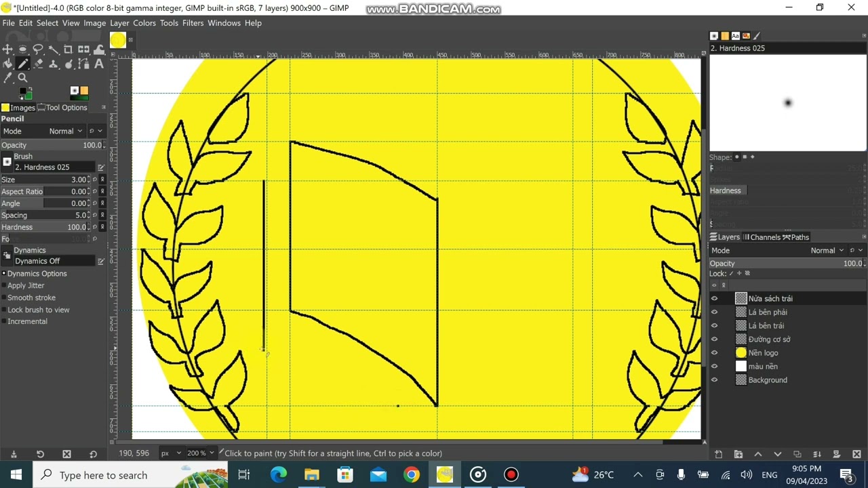Select the Free Select lasso tool
Viewport: 868px width, 488px height.
[x=38, y=49]
